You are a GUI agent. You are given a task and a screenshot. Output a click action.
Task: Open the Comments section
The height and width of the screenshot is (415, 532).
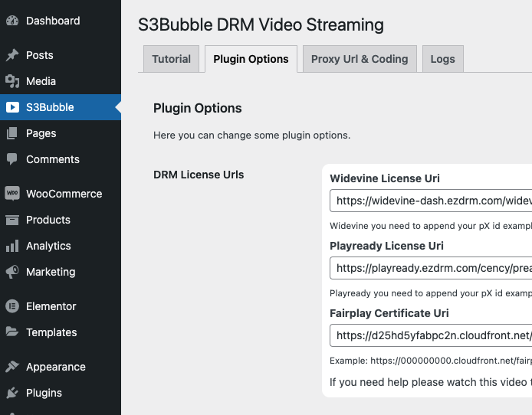(61, 159)
